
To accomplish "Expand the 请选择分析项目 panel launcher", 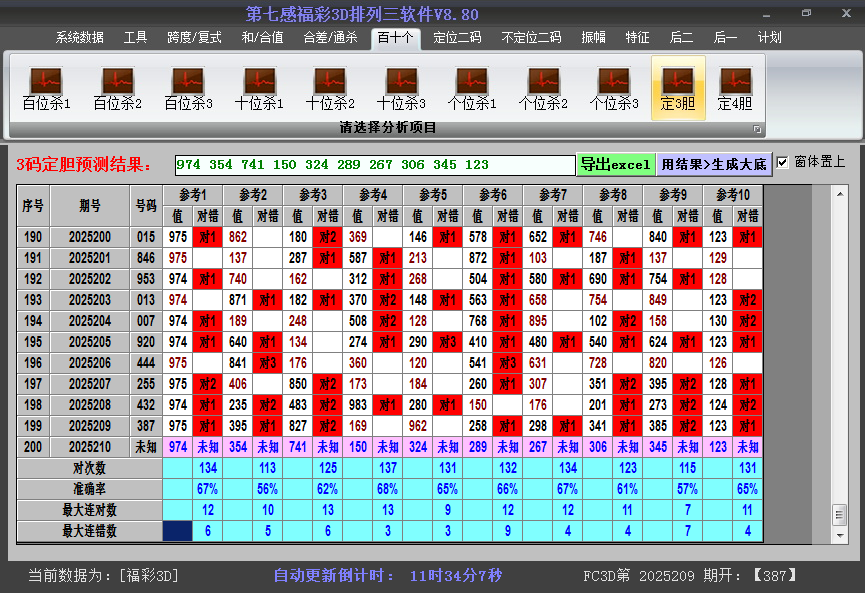I will click(757, 129).
